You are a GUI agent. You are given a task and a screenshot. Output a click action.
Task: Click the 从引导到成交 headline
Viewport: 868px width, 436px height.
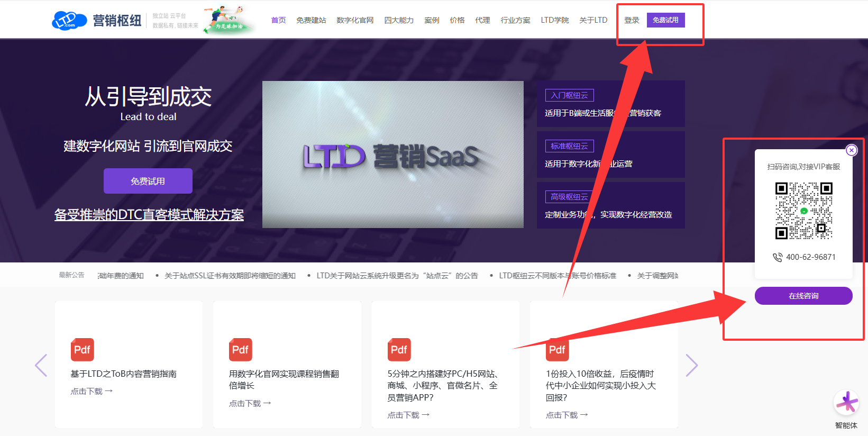pyautogui.click(x=149, y=97)
